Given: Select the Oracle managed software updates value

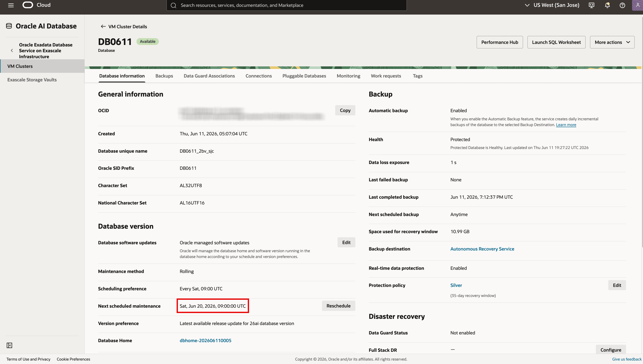Looking at the screenshot, I should click(x=214, y=243).
